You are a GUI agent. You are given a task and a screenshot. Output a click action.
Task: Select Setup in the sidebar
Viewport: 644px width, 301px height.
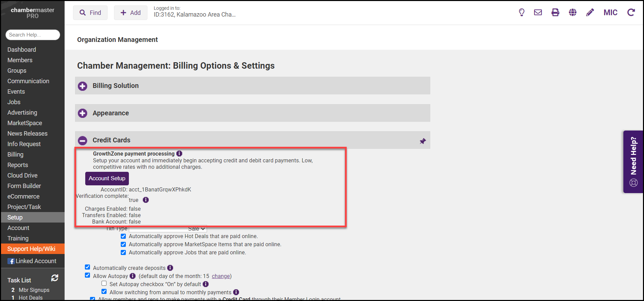click(33, 217)
